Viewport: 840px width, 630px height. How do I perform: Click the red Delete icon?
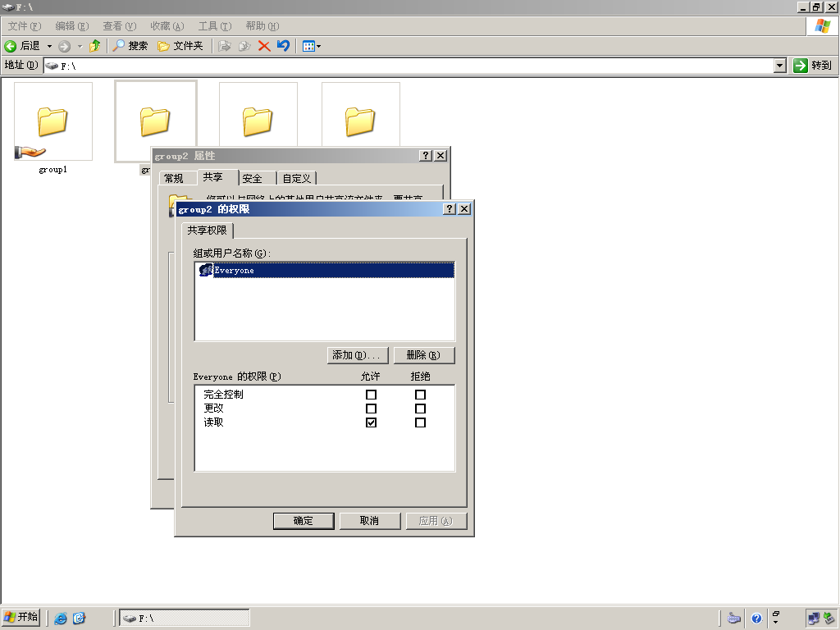pyautogui.click(x=263, y=46)
